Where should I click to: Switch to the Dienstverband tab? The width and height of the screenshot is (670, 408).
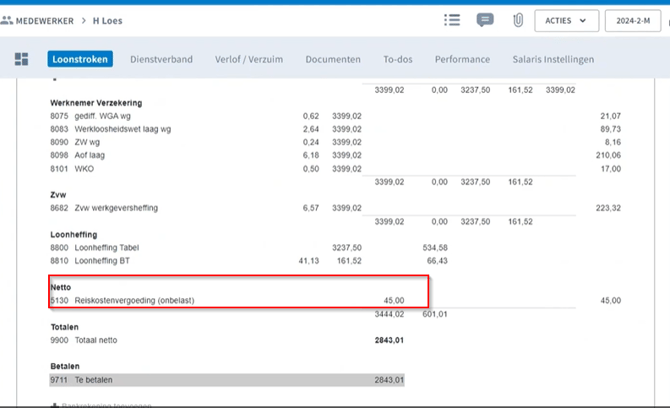coord(161,59)
